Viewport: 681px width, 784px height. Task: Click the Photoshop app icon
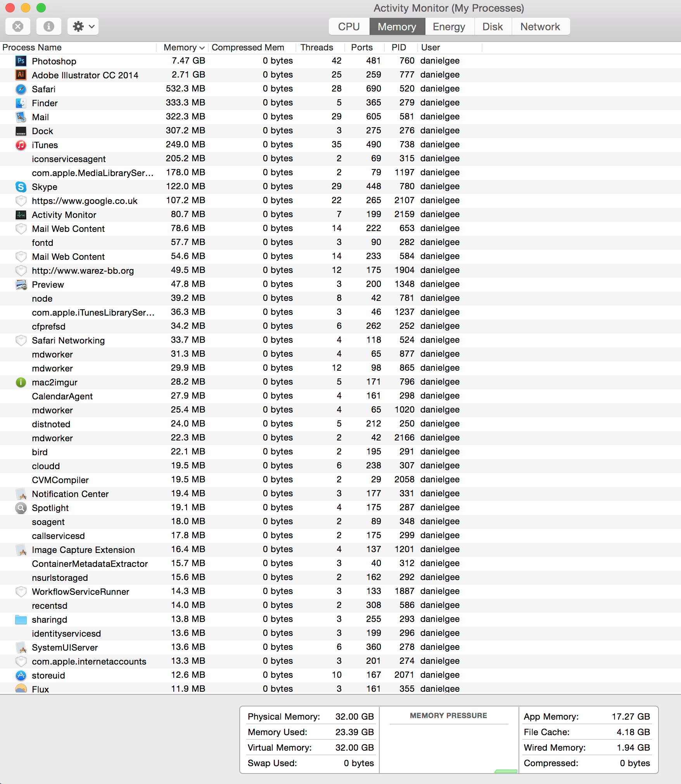coord(21,61)
